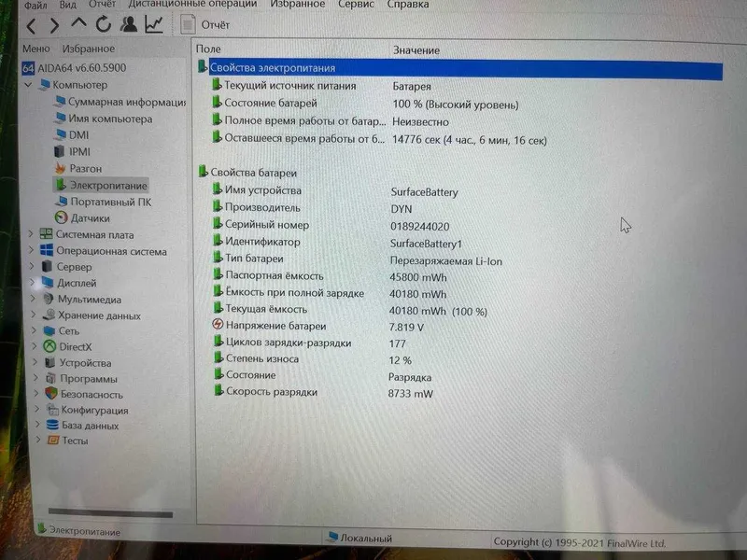Viewport: 747px width, 560px height.
Task: Select IPMI tree item
Action: 73,151
